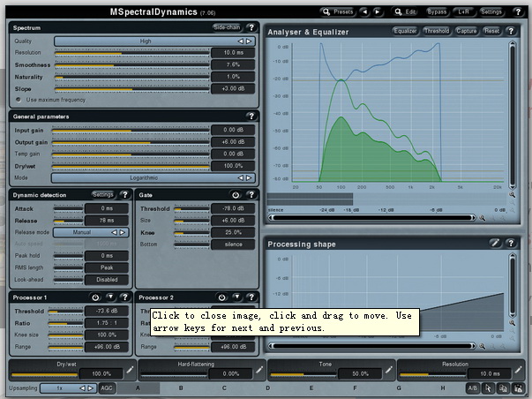Viewport: 532px width, 399px height.
Task: Click the Edit button in title bar
Action: point(405,11)
